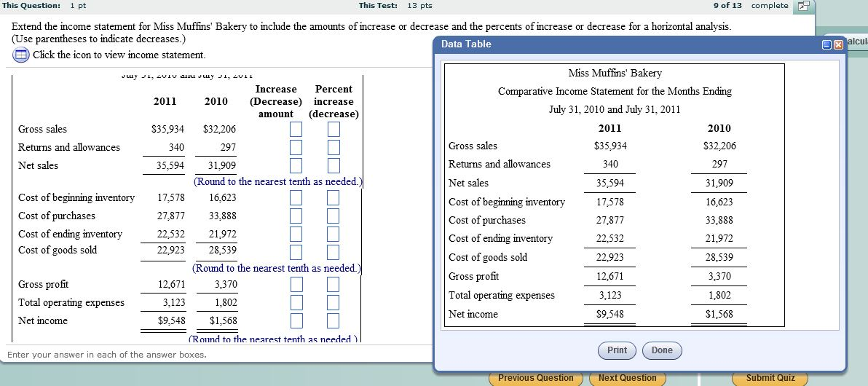The height and width of the screenshot is (386, 868).
Task: Click Returns and allowances amount box
Action: 296,147
